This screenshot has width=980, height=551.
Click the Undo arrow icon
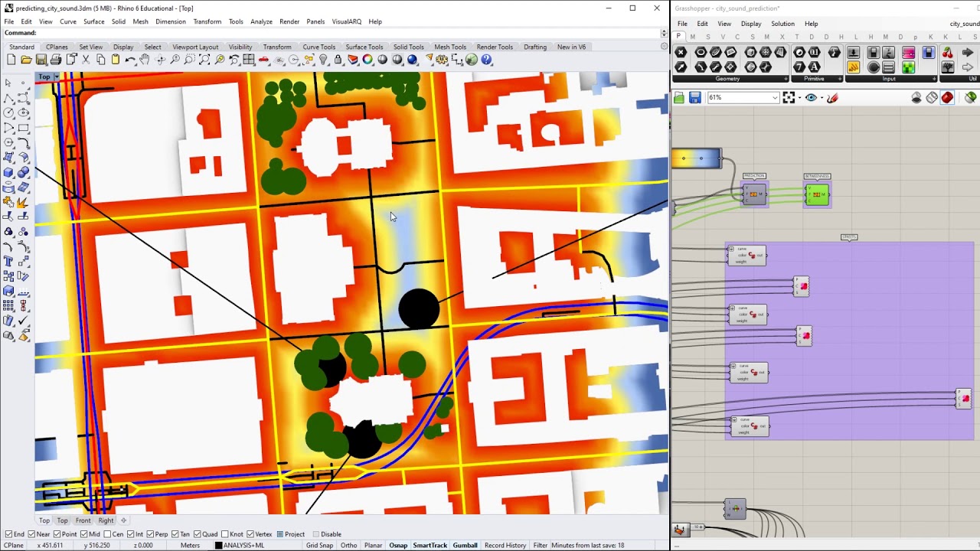[129, 60]
